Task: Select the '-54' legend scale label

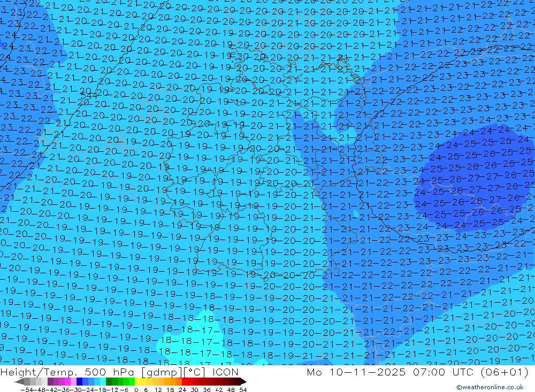Action: click(27, 390)
